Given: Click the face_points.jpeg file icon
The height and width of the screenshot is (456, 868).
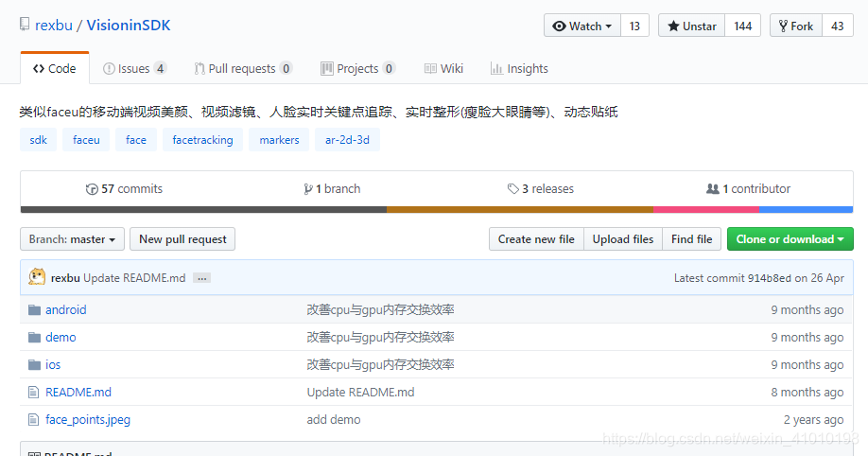Looking at the screenshot, I should coord(34,420).
